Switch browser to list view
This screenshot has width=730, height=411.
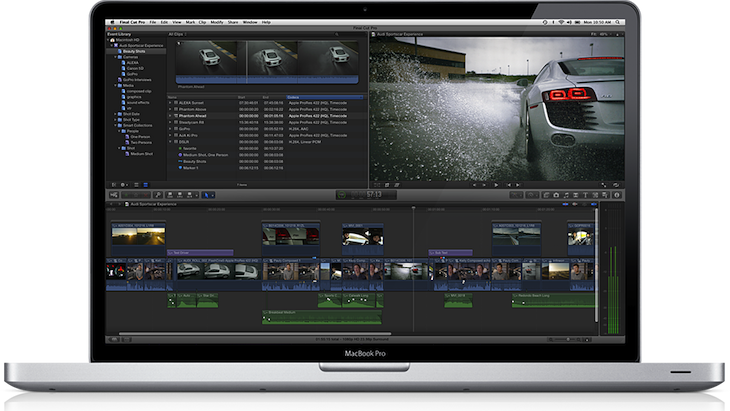[145, 185]
